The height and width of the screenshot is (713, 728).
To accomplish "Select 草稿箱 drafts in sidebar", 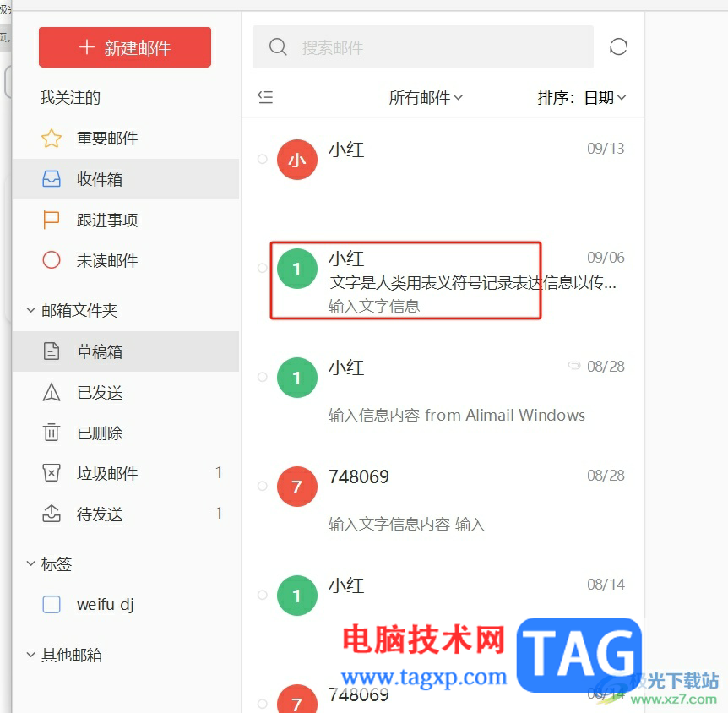I will (x=125, y=351).
